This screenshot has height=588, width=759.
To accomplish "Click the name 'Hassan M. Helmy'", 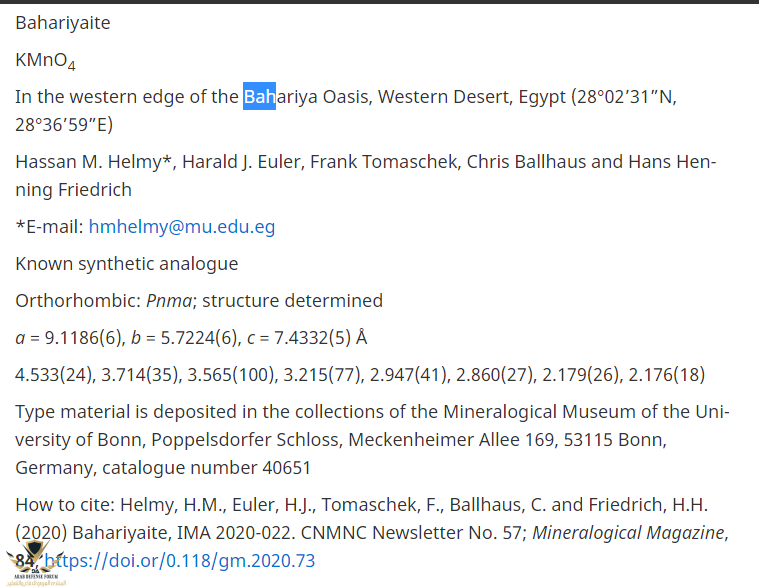I will click(x=88, y=162).
